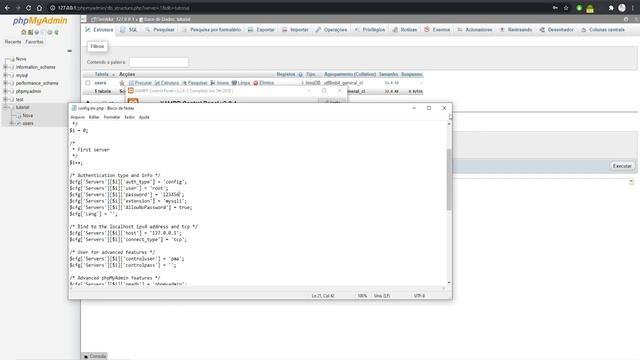640x360 pixels.
Task: Open Editar menu in Notepad
Action: pyautogui.click(x=94, y=117)
